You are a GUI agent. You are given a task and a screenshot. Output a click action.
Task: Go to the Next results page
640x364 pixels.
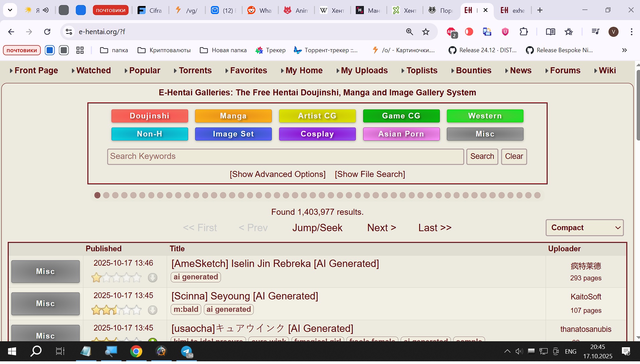point(382,228)
